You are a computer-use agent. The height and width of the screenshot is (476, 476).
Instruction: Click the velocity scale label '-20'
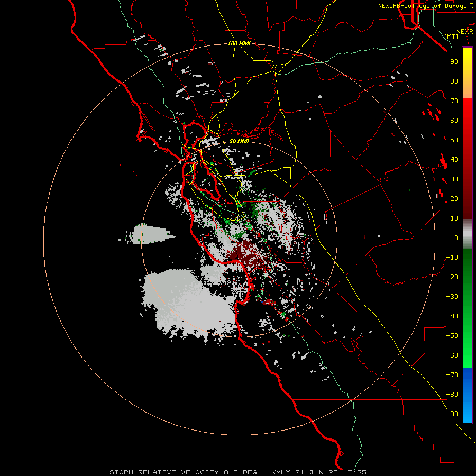452,277
